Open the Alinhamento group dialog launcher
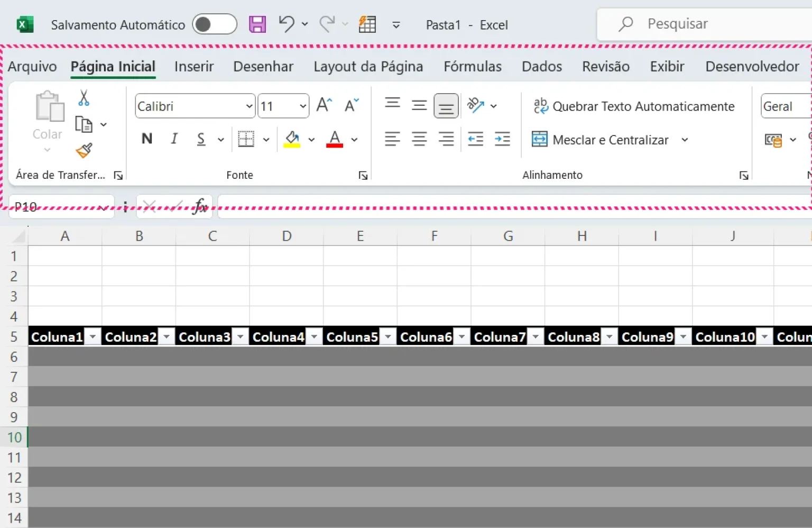 pyautogui.click(x=744, y=176)
